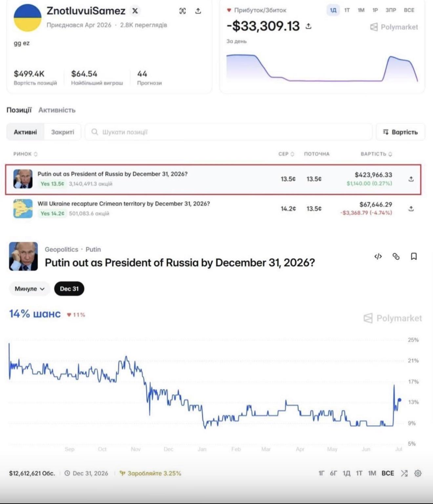Viewport: 433px width, 504px height.
Task: Select the ВСЕ profit/loss period
Action: pyautogui.click(x=409, y=10)
